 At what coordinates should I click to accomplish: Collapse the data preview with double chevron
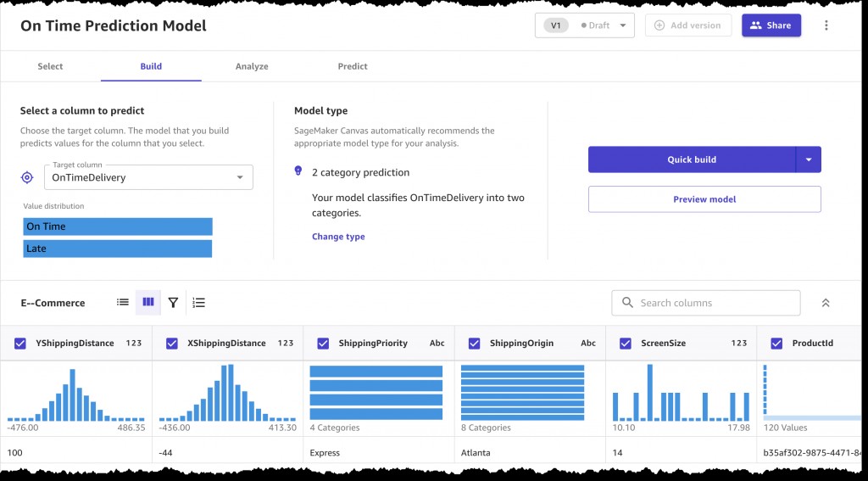(x=826, y=303)
